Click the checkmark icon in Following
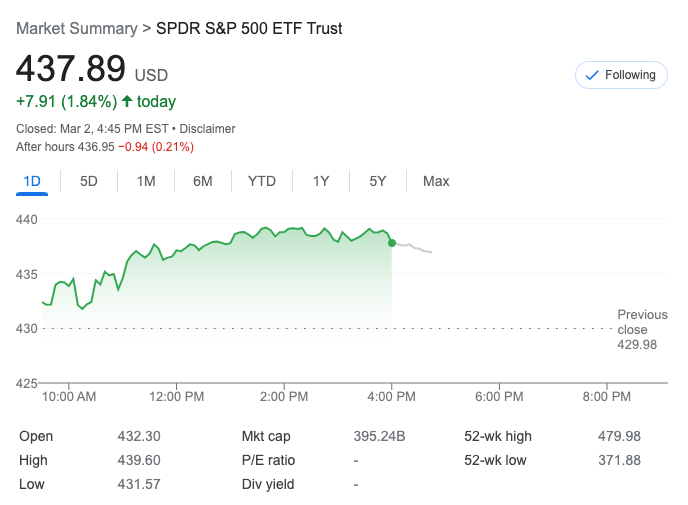 591,75
